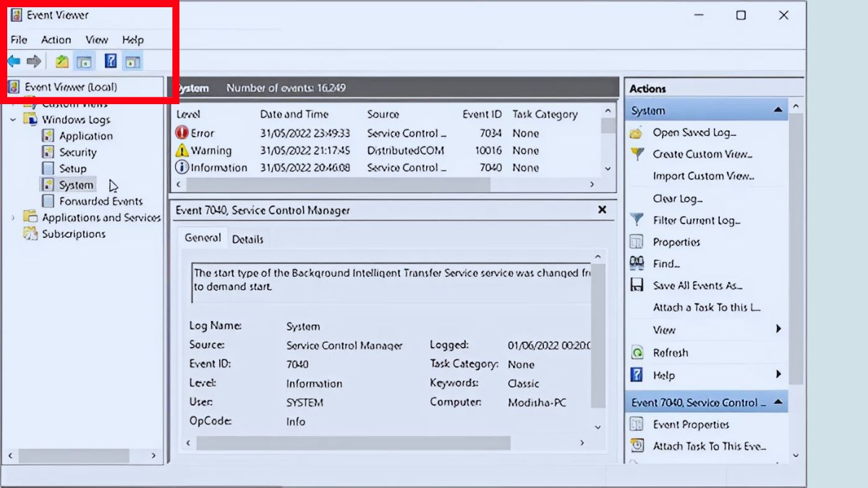Viewport: 868px width, 488px height.
Task: Select the Application log icon in tree
Action: (48, 136)
